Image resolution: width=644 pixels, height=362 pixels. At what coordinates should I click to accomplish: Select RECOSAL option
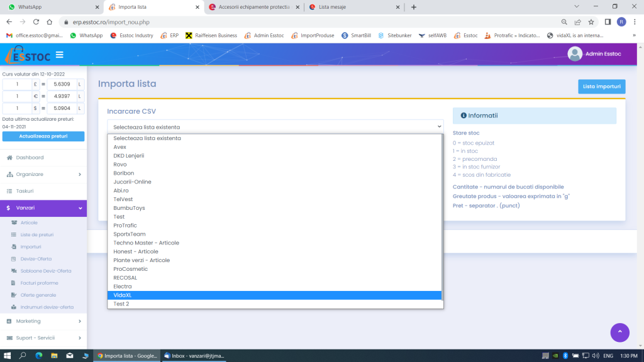[x=274, y=278]
